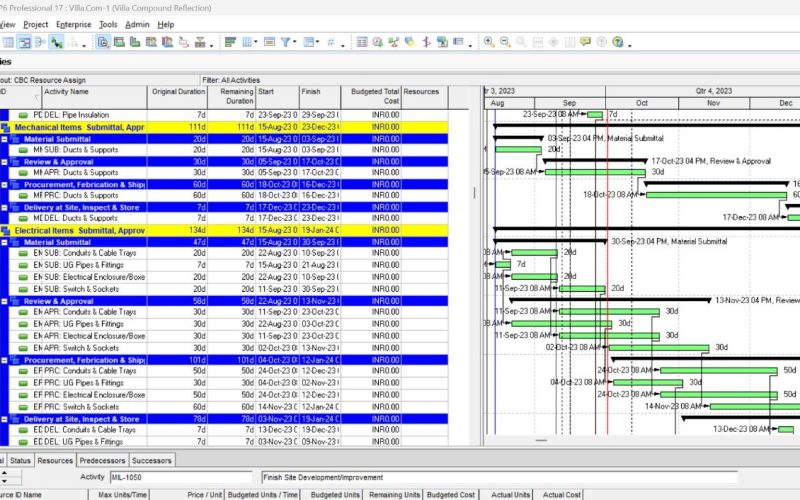Toggle the bottom layout visibility icon

tap(200, 42)
